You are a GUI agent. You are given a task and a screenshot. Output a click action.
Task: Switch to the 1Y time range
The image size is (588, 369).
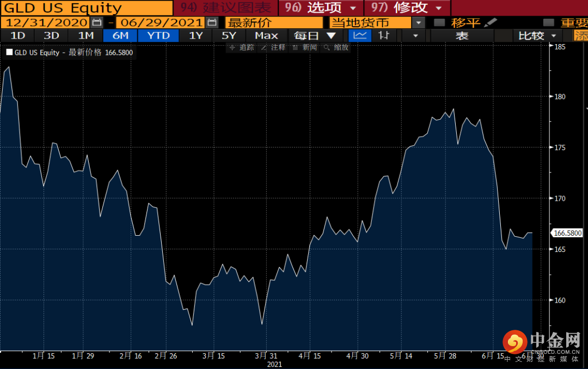[196, 35]
